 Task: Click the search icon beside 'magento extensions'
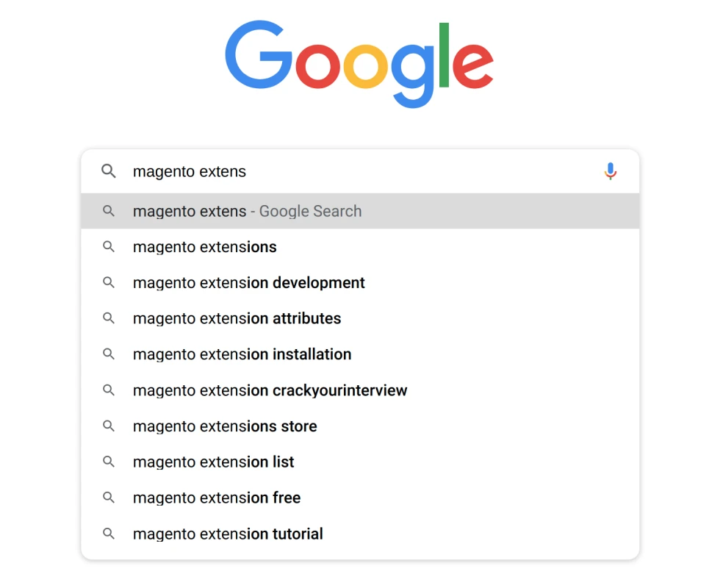click(108, 247)
